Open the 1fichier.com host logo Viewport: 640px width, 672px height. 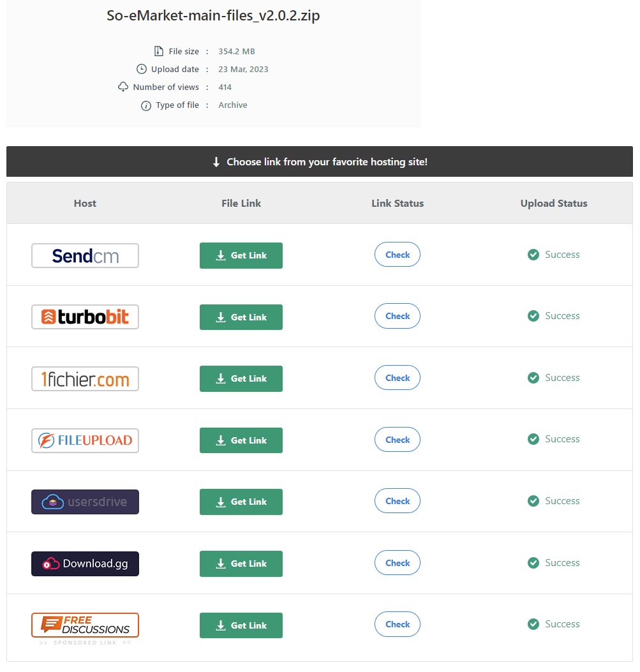coord(85,379)
